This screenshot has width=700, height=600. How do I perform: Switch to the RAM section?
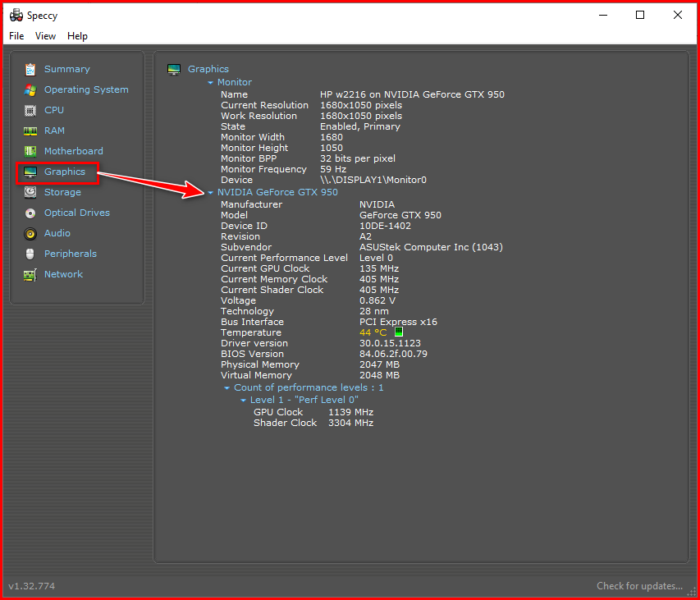(x=54, y=131)
